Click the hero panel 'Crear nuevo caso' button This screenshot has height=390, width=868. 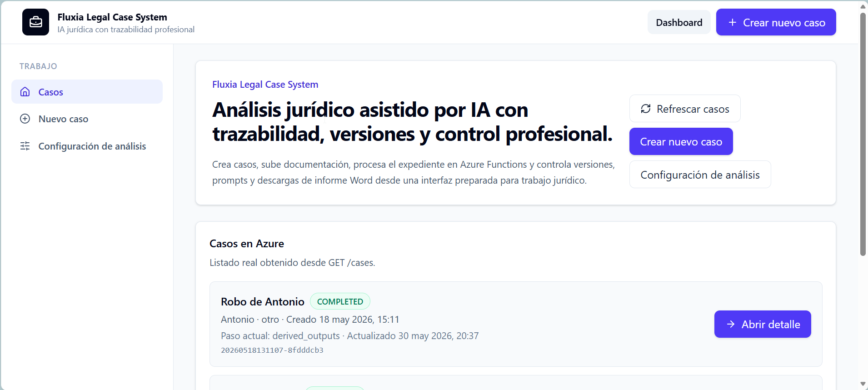(x=681, y=141)
